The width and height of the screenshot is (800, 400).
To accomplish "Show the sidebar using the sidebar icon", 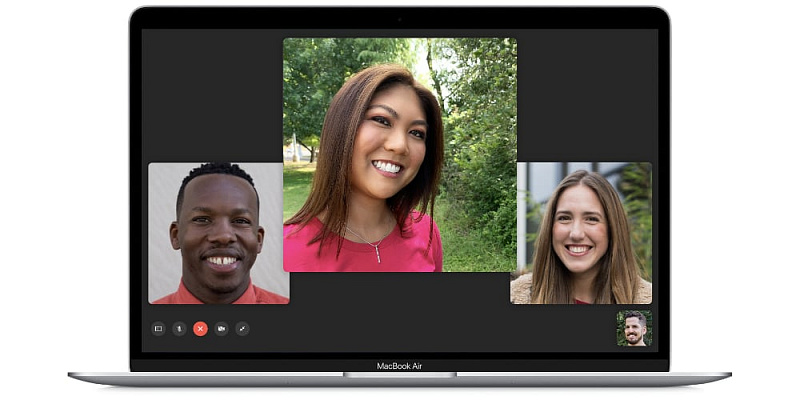I will (x=158, y=328).
